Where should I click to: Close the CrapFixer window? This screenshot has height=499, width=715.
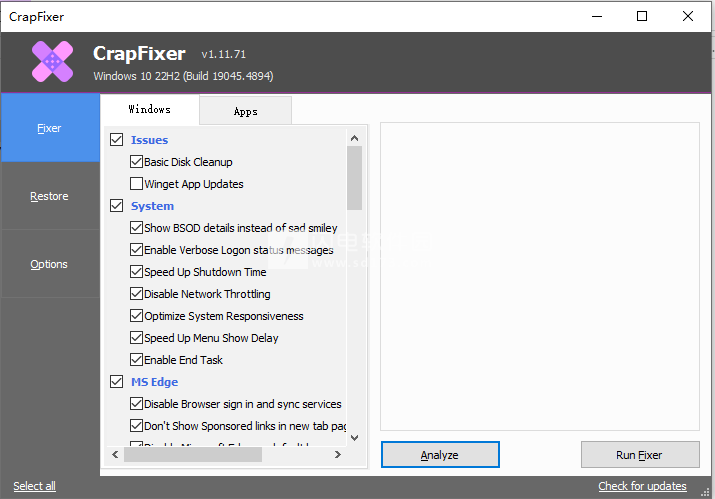(x=688, y=16)
